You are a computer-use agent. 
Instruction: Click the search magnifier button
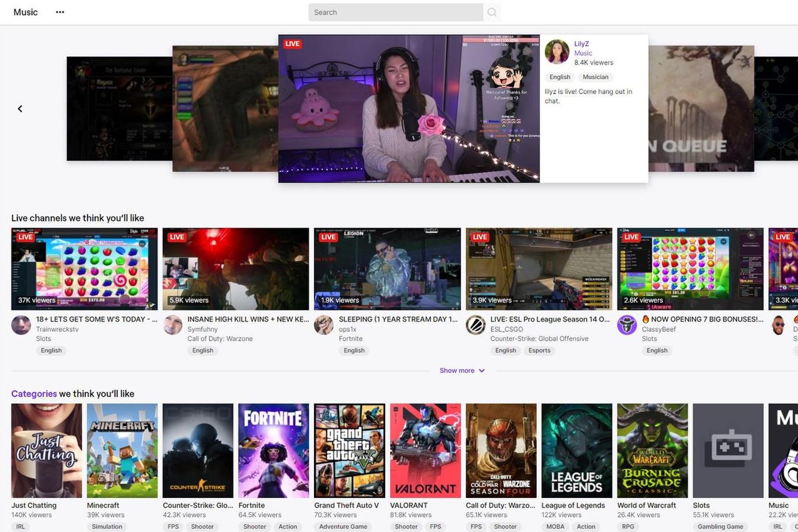[x=492, y=12]
